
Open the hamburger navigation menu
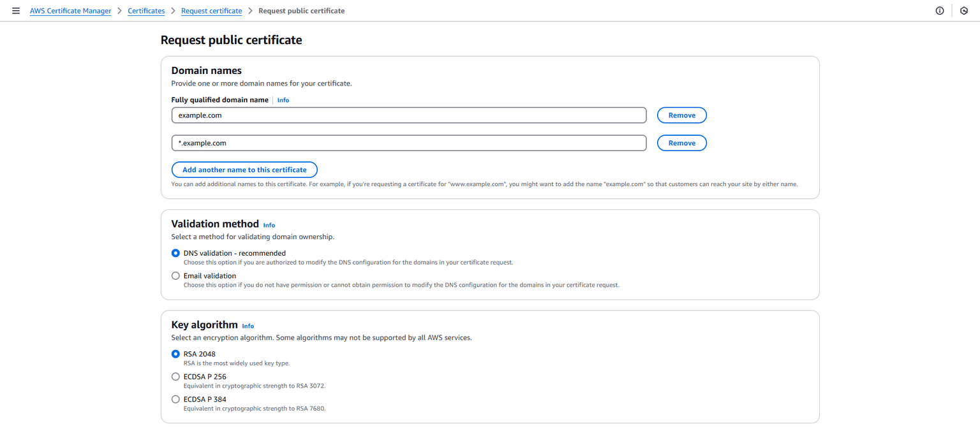coord(16,11)
